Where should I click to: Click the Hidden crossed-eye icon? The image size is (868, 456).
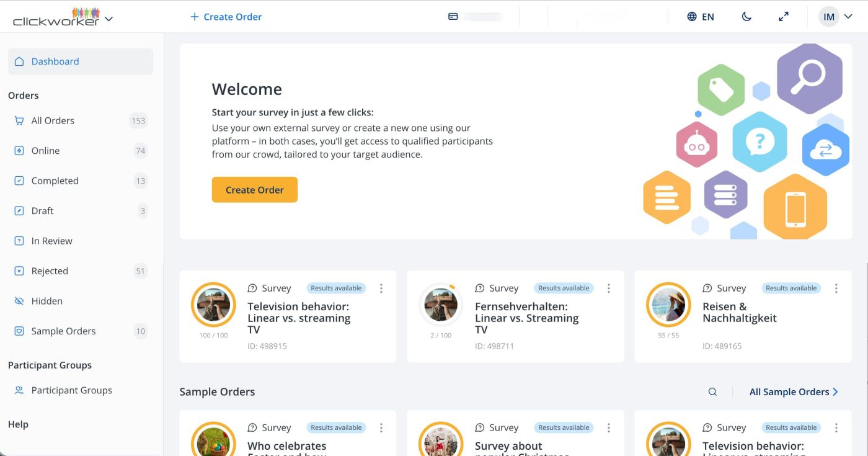(19, 302)
